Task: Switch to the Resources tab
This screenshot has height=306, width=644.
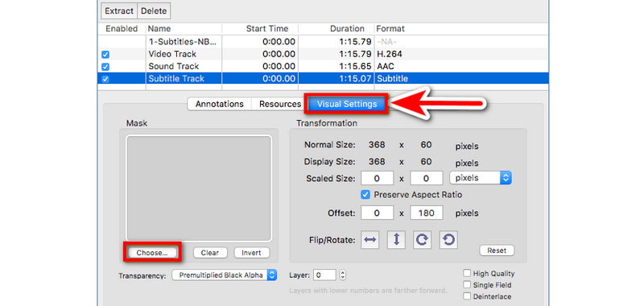Action: (279, 105)
